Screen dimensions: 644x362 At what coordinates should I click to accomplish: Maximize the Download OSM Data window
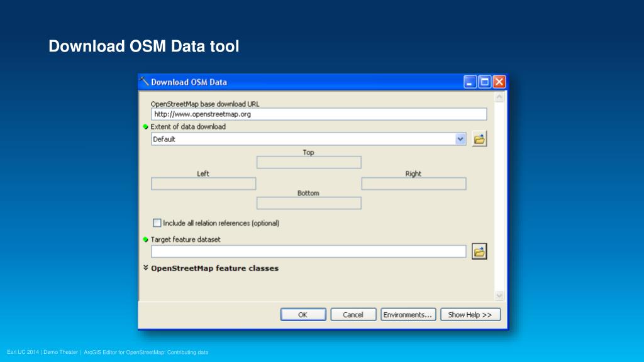(x=485, y=82)
